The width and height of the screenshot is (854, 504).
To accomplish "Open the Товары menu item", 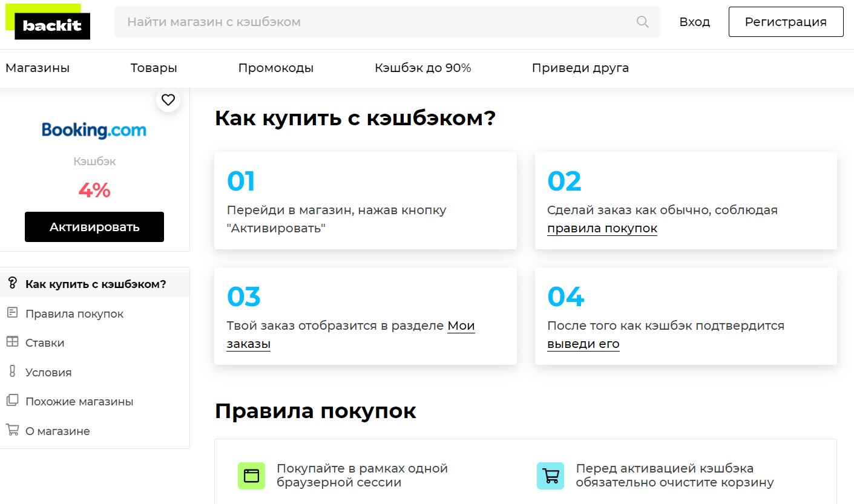I will pyautogui.click(x=154, y=68).
